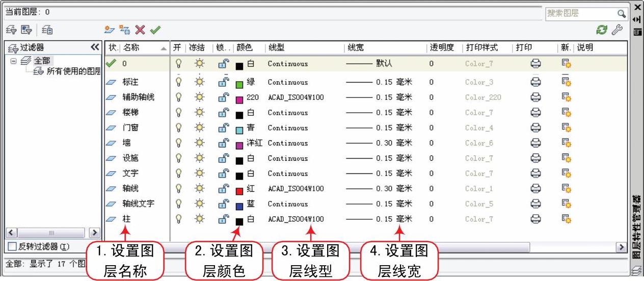
Task: Click the print icon for 轴线 layer
Action: (x=535, y=189)
